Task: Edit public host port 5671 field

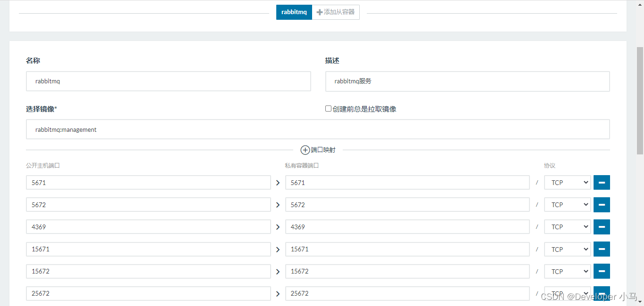Action: coord(149,183)
